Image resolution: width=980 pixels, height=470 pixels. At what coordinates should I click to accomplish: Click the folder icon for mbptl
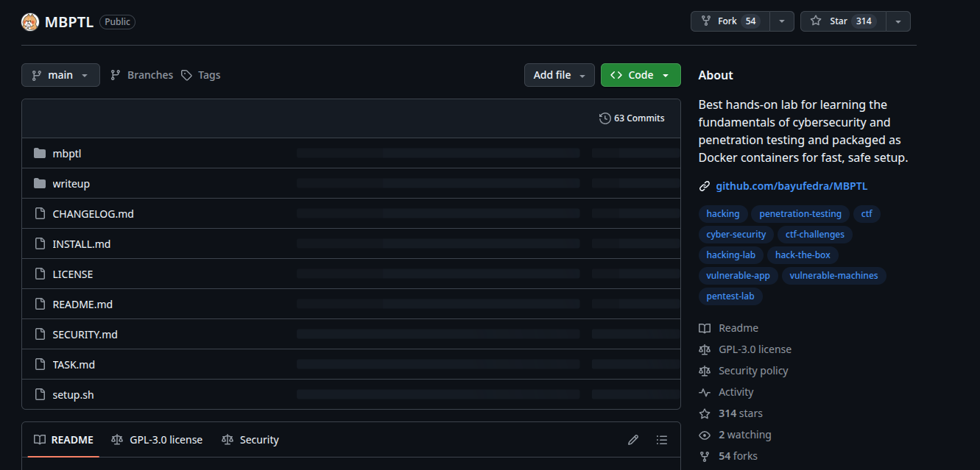[x=40, y=154]
